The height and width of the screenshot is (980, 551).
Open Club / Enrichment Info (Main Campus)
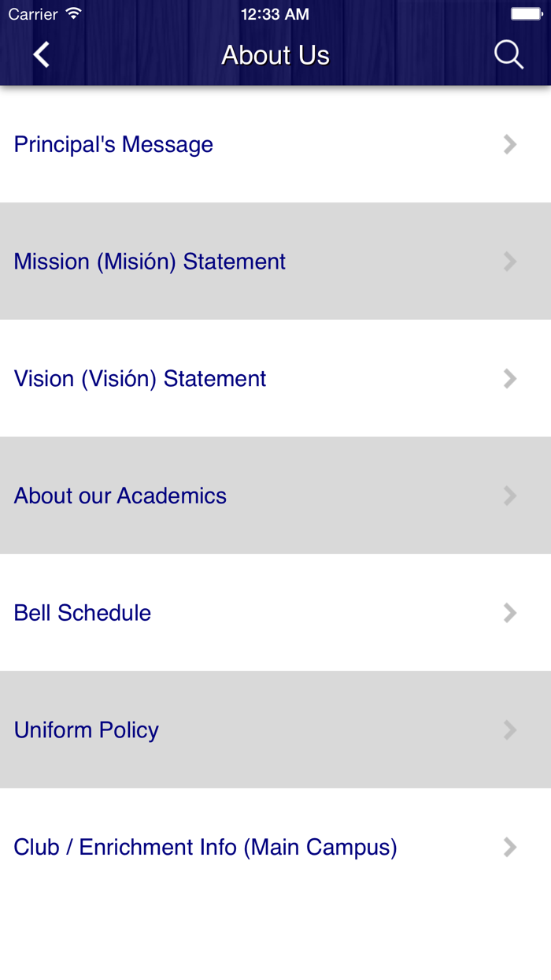205,847
